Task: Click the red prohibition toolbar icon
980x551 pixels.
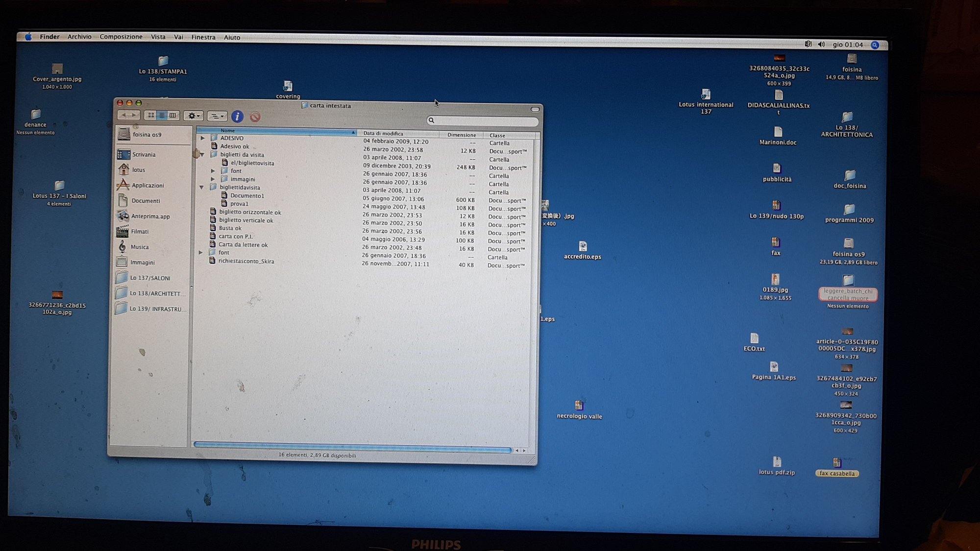Action: tap(255, 117)
